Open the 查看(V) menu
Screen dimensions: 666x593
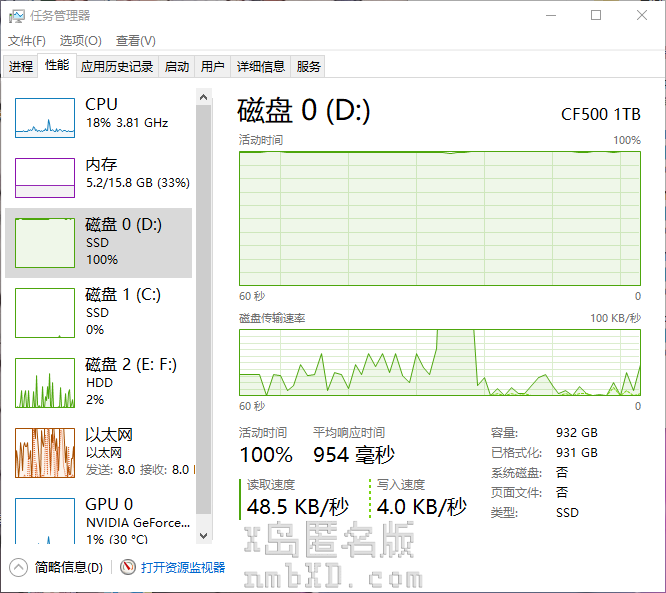coord(135,41)
